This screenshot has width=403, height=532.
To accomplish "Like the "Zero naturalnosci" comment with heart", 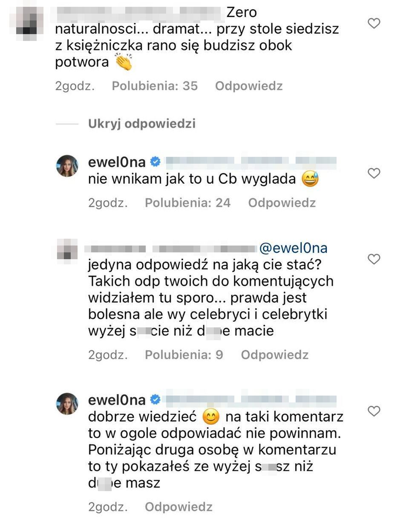I will pyautogui.click(x=374, y=23).
